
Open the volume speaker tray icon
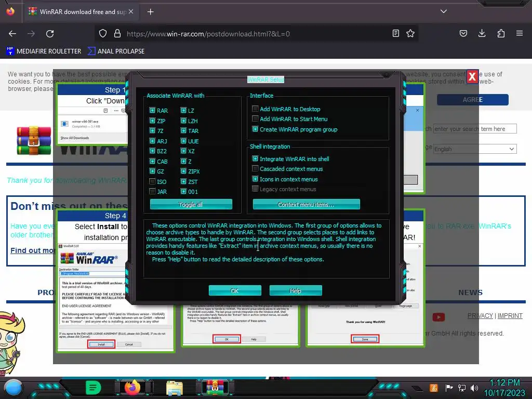[474, 388]
